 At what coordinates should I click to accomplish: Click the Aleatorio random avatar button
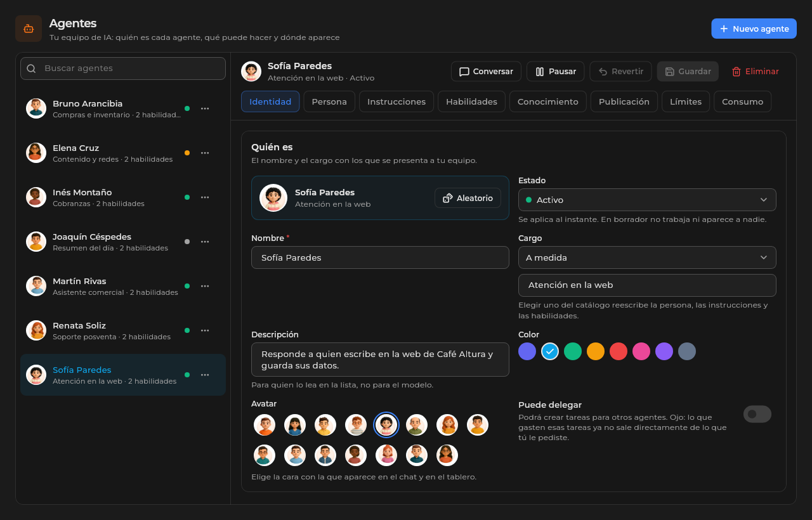pos(468,198)
